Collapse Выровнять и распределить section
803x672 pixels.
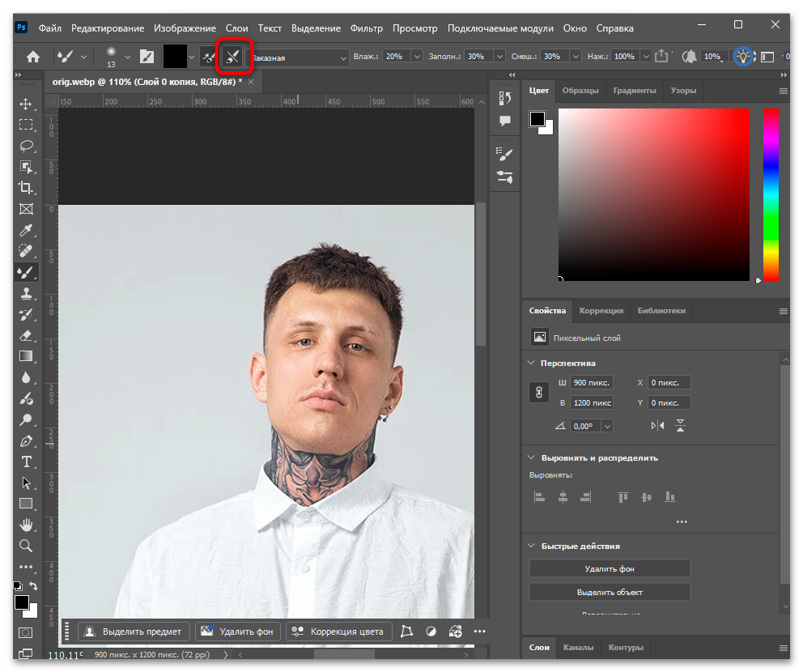531,457
